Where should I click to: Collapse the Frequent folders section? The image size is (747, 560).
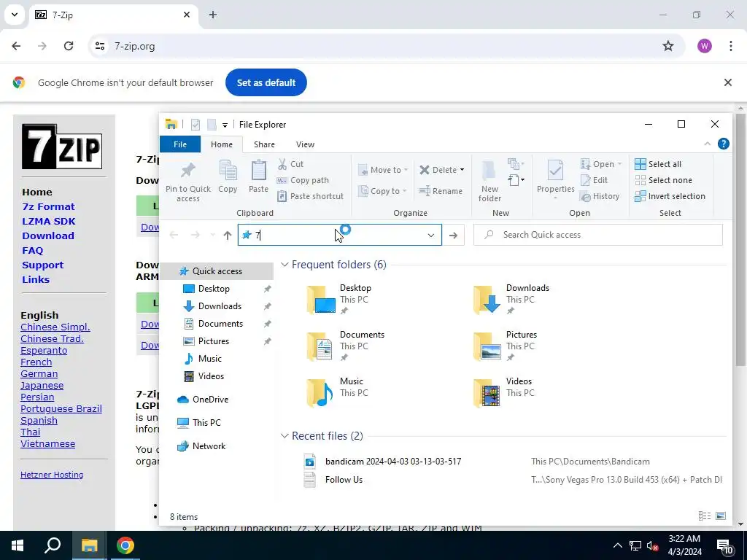coord(285,265)
